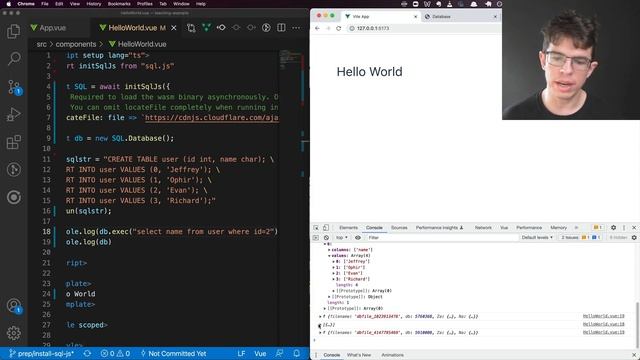
Task: Open the Performance insights tab
Action: [x=439, y=227]
